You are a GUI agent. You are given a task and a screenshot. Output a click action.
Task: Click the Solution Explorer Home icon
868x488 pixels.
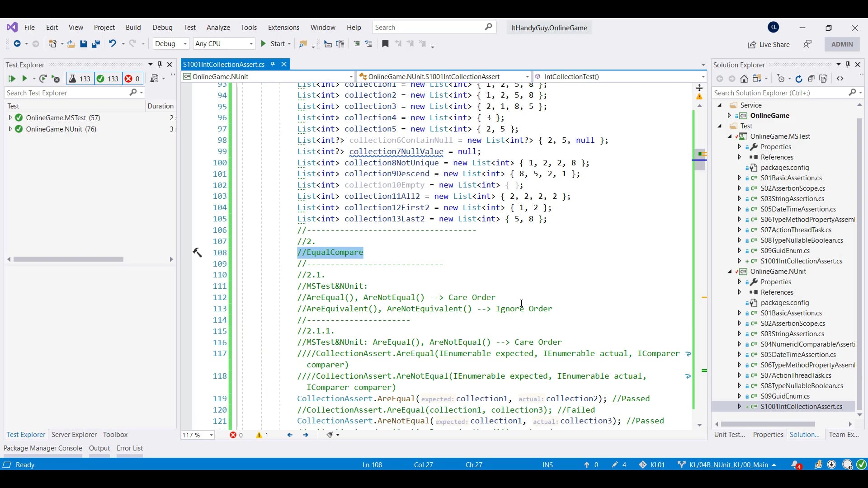(x=744, y=79)
